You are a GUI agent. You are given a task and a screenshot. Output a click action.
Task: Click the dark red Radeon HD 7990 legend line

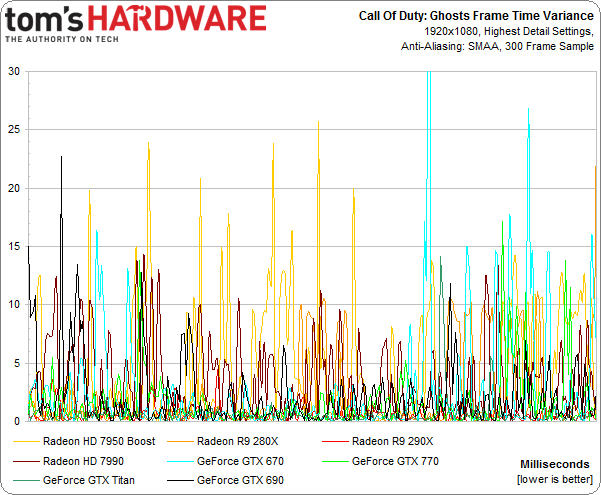(26, 461)
